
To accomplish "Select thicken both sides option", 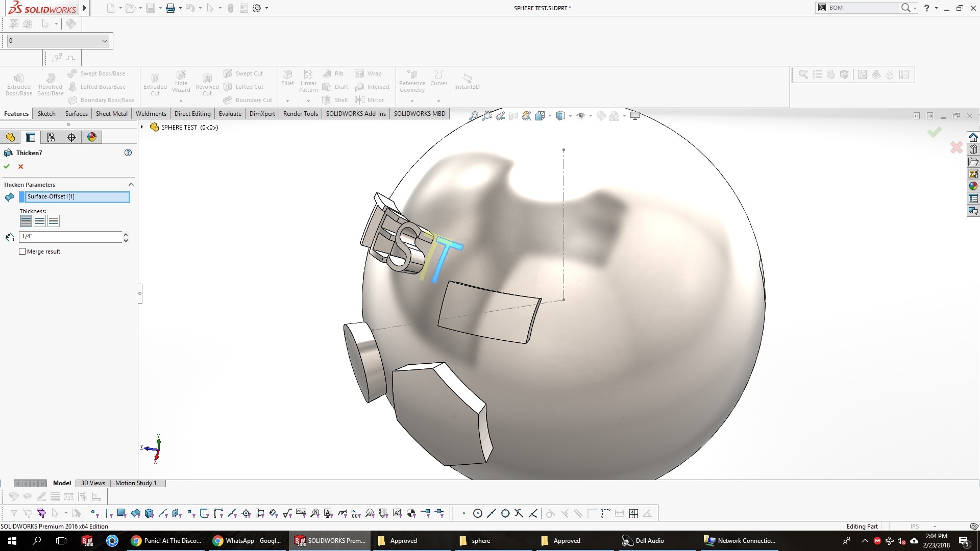I will pos(40,221).
